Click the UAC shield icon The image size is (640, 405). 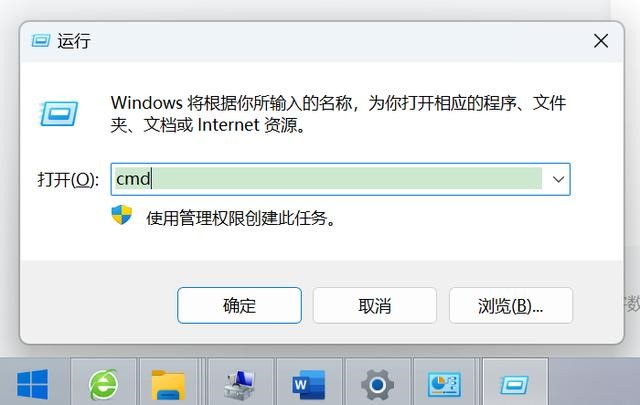[x=122, y=215]
